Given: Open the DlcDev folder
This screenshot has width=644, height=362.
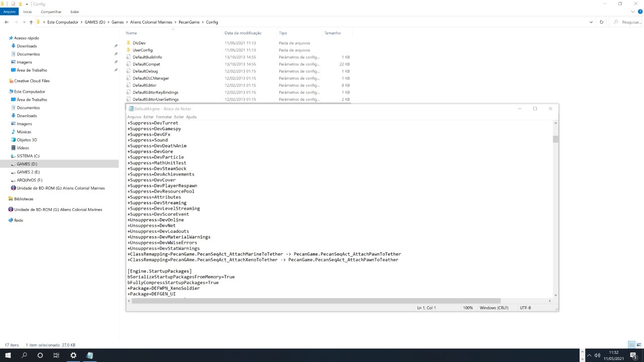Looking at the screenshot, I should (139, 43).
